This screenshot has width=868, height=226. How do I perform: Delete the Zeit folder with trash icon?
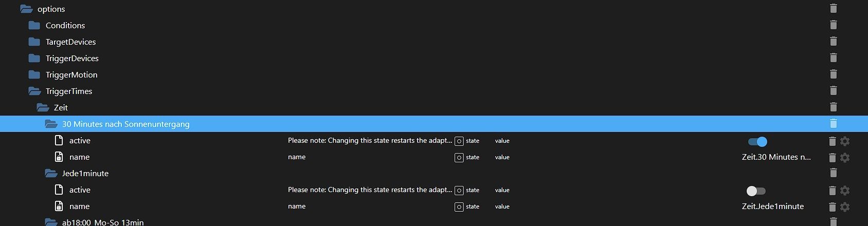coord(833,107)
